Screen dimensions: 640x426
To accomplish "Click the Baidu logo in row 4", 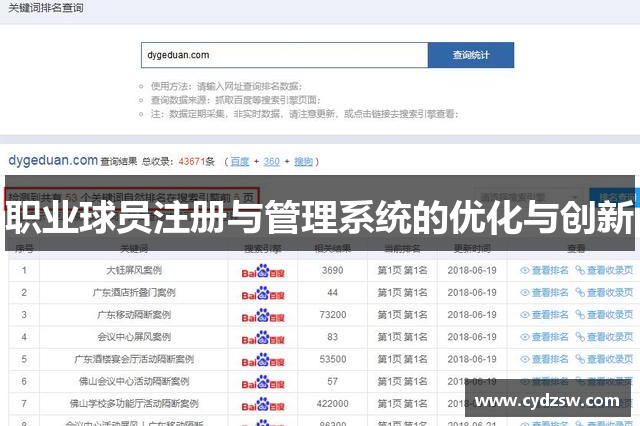I will [263, 337].
